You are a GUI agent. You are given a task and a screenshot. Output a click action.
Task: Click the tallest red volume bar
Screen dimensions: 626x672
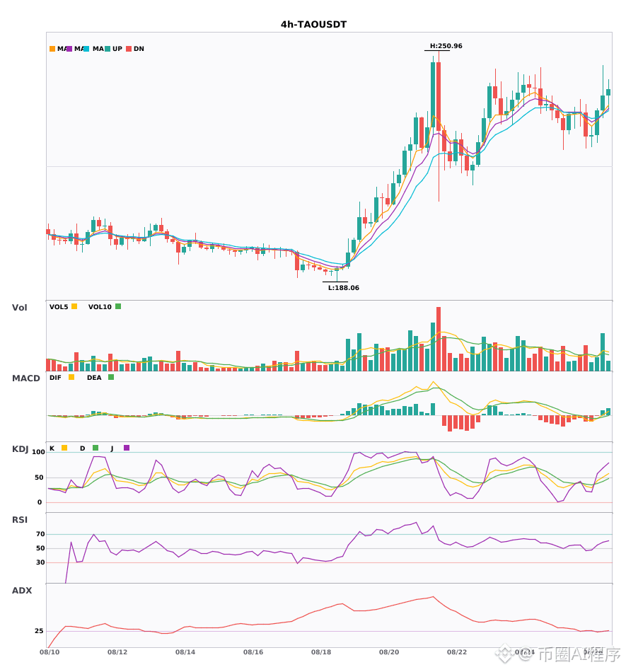pyautogui.click(x=439, y=339)
